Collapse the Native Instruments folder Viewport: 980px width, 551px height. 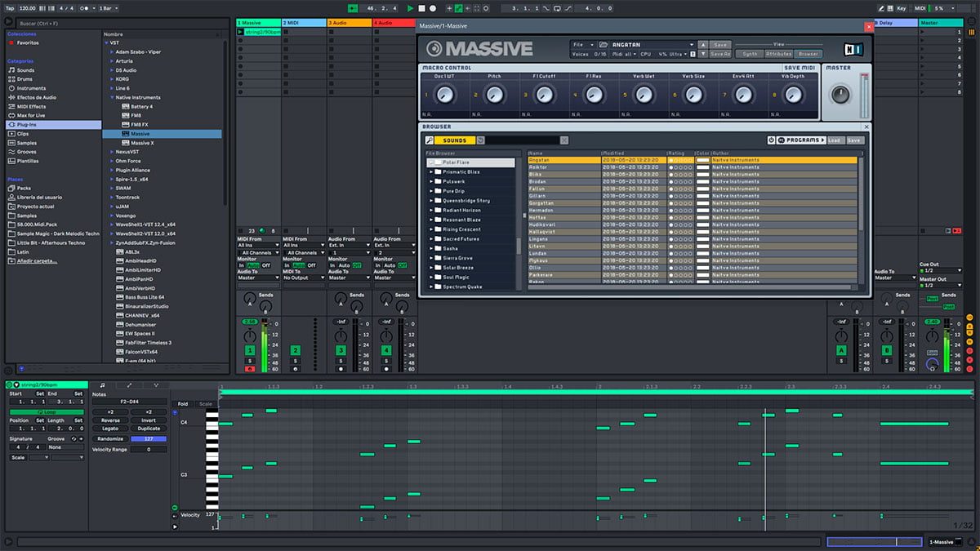point(113,97)
